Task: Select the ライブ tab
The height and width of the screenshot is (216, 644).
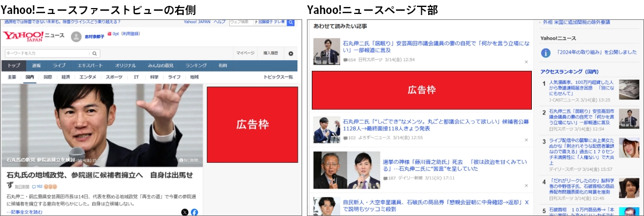Action: pyautogui.click(x=59, y=66)
